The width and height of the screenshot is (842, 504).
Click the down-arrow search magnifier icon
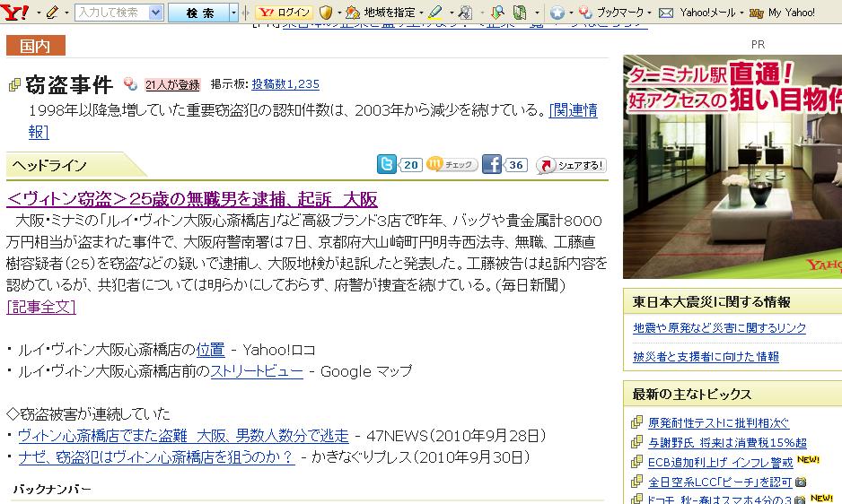coord(498,12)
